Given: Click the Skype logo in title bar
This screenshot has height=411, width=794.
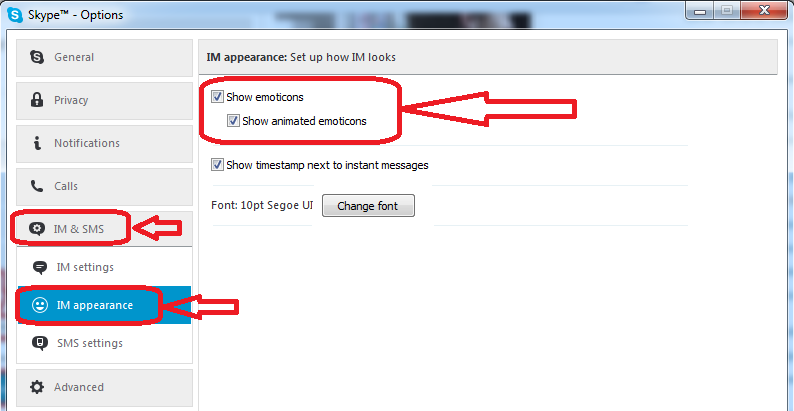Looking at the screenshot, I should point(15,15).
